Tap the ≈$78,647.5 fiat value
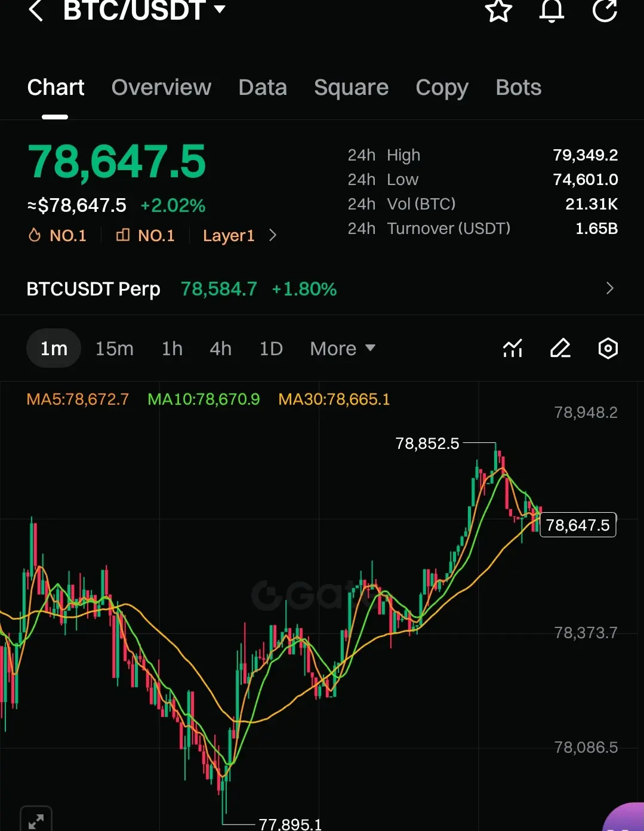Image resolution: width=644 pixels, height=831 pixels. click(77, 206)
